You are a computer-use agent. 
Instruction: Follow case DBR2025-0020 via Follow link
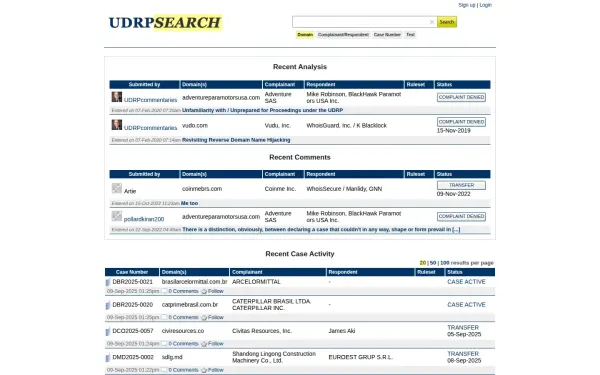click(x=216, y=317)
